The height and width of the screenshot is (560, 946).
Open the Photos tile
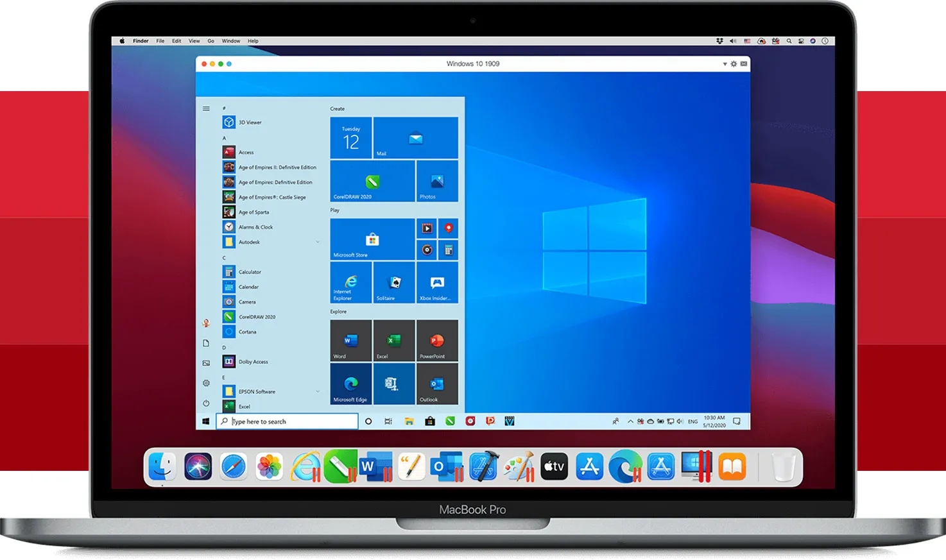(437, 181)
